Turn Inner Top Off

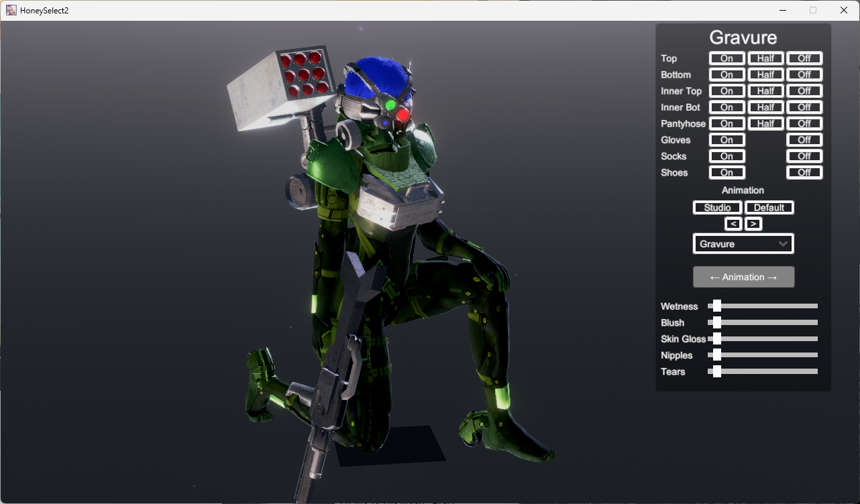click(804, 91)
